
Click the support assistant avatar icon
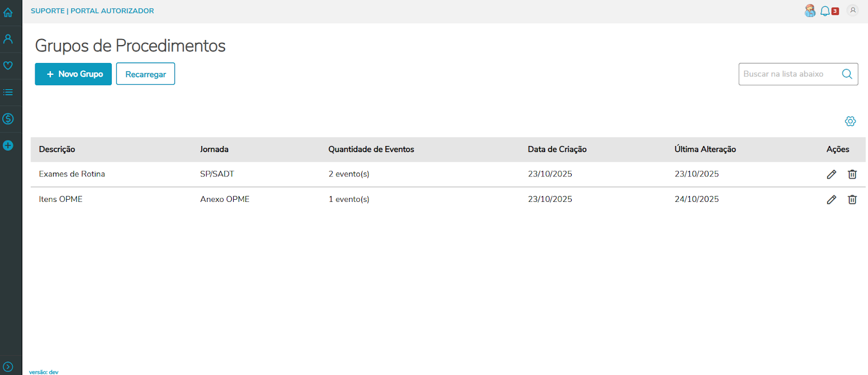click(810, 11)
